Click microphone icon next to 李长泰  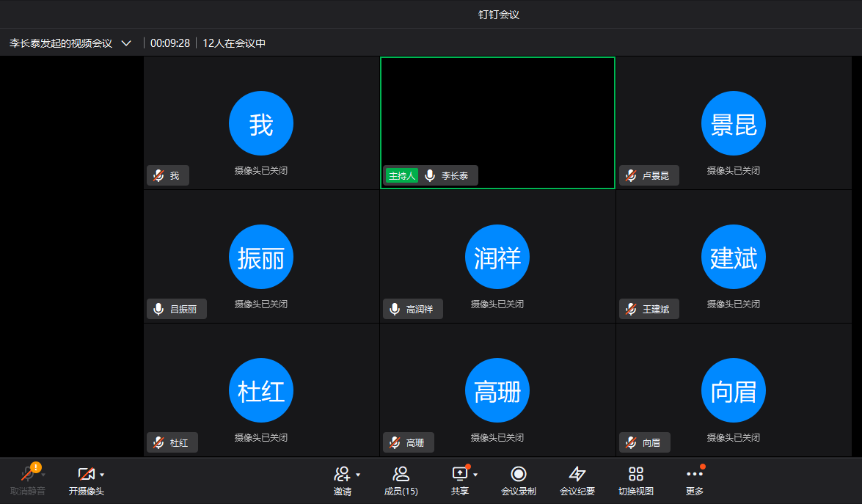click(430, 175)
